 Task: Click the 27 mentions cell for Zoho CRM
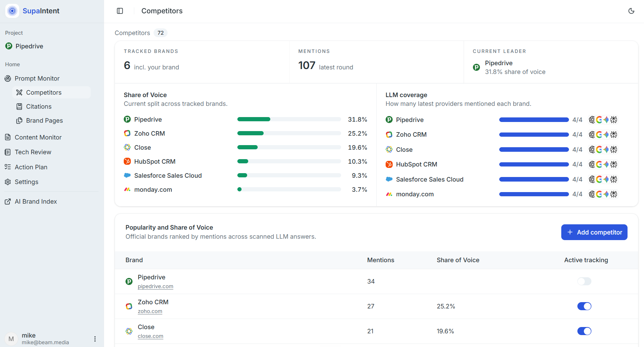pyautogui.click(x=371, y=306)
